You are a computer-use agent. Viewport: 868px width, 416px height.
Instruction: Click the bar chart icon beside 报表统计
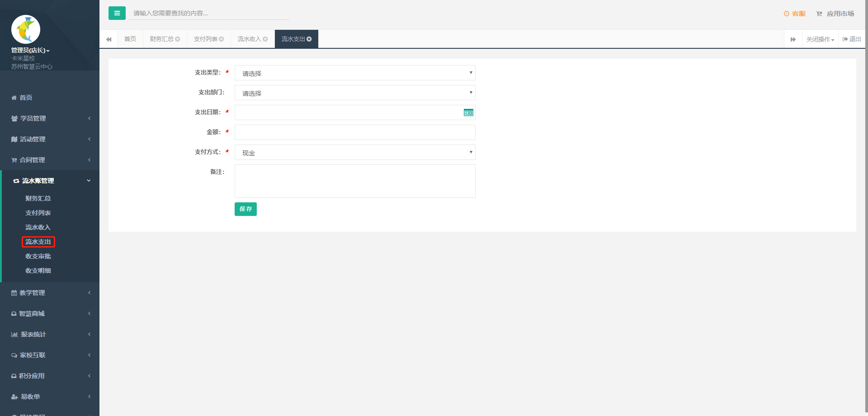tap(14, 334)
